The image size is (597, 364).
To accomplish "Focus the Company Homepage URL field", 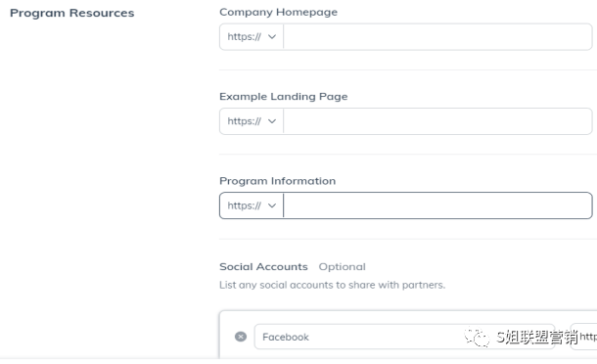I will [x=437, y=37].
